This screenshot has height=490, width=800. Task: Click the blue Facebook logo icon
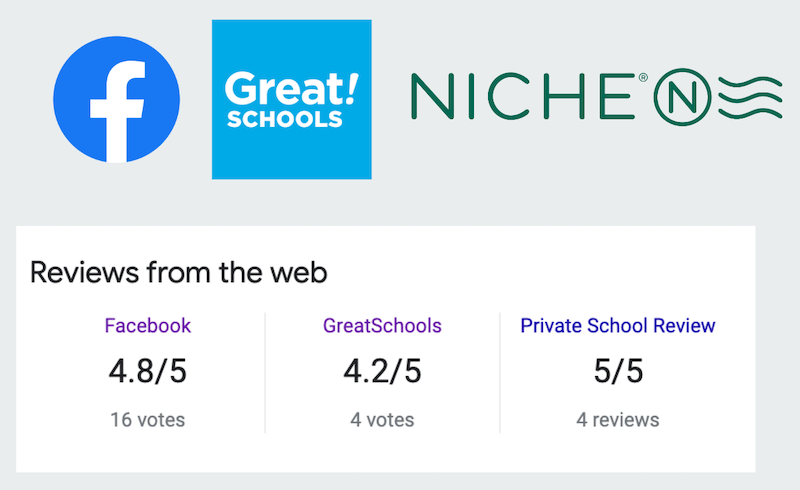tap(116, 99)
